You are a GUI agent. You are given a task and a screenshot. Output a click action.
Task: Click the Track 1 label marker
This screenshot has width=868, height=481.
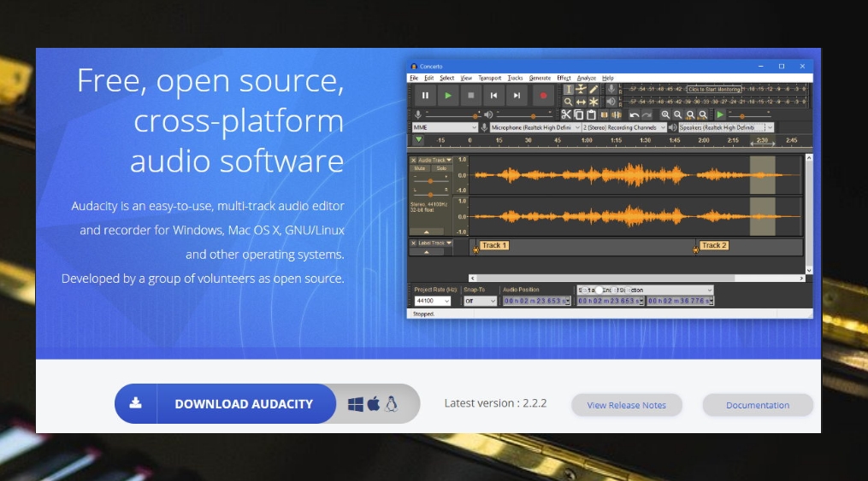click(x=493, y=245)
